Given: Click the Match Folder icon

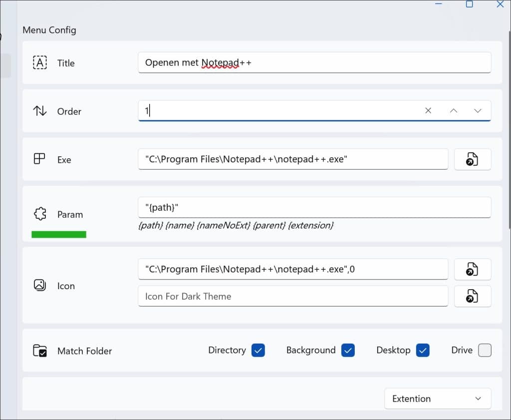Looking at the screenshot, I should (40, 351).
